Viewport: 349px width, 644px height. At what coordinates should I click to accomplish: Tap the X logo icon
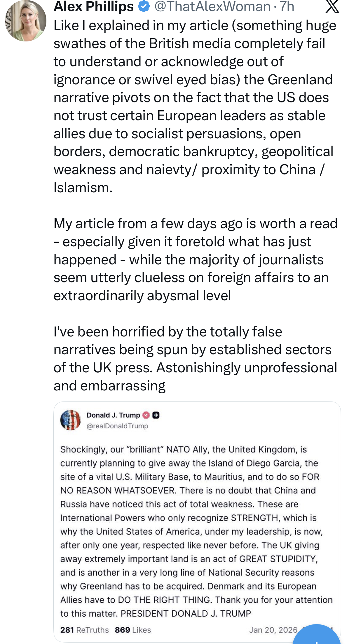332,7
